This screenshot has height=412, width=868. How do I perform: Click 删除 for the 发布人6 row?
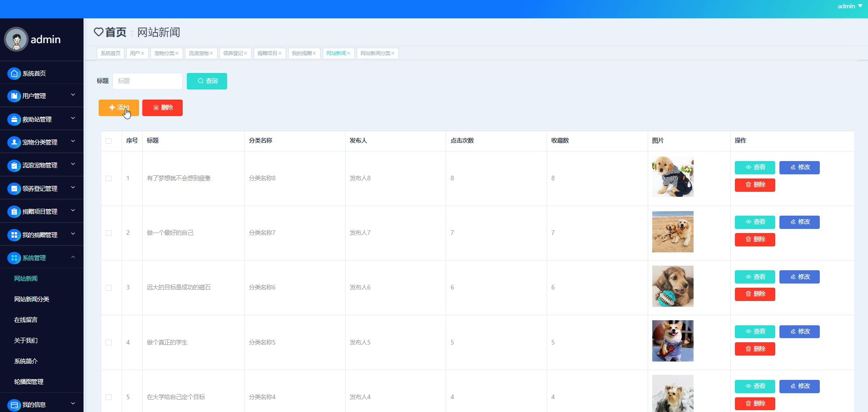755,294
